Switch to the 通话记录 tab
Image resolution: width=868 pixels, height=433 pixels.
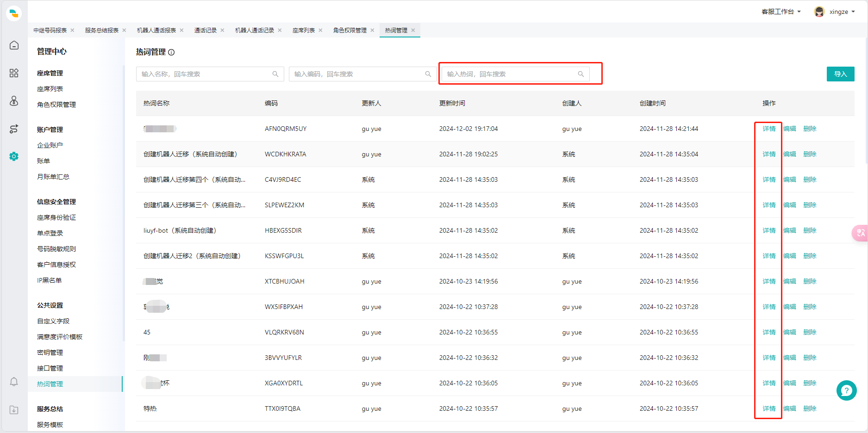(206, 31)
